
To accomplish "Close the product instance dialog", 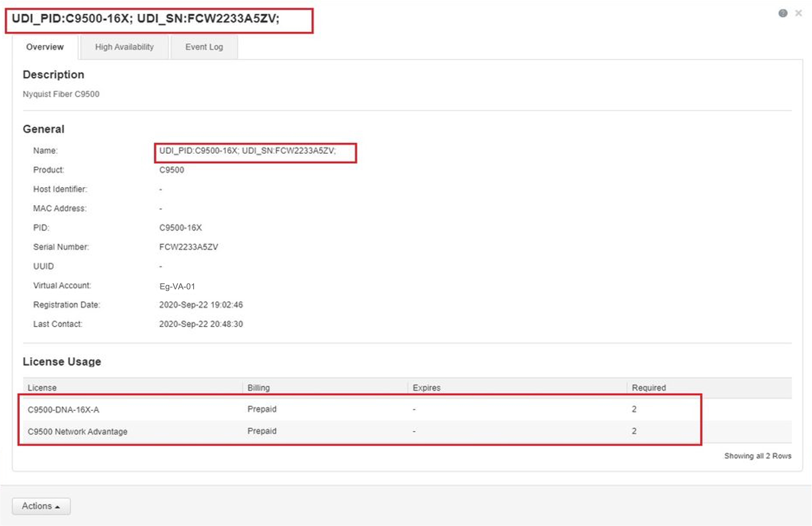I will [x=798, y=13].
